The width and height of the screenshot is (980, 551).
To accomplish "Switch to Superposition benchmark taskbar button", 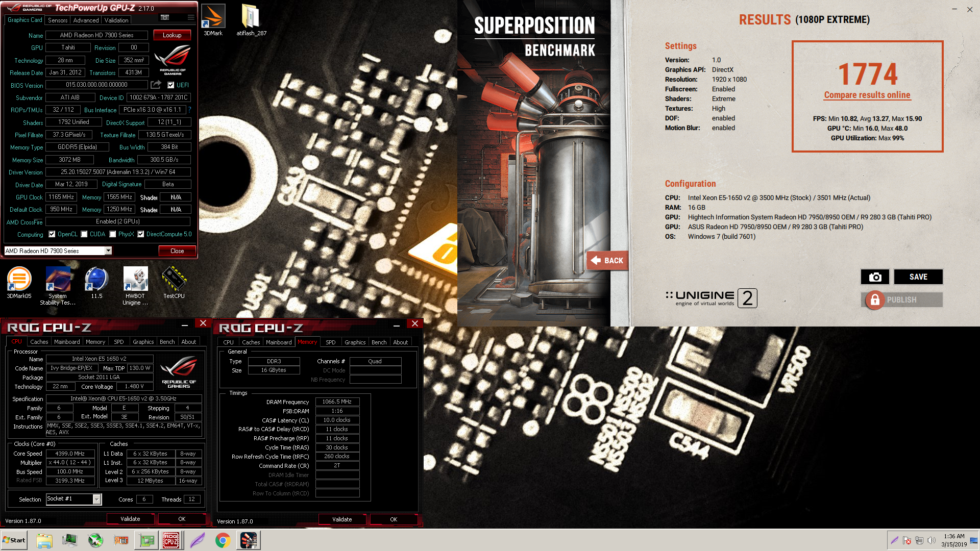I will [x=249, y=540].
